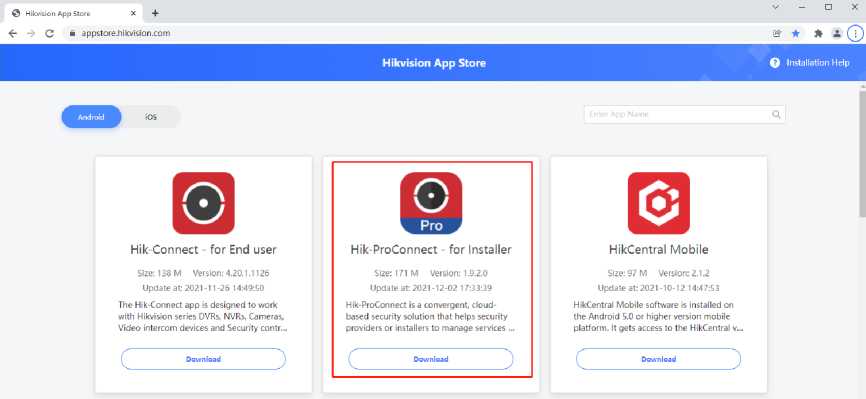
Task: Reload the page with the refresh icon
Action: [x=50, y=33]
